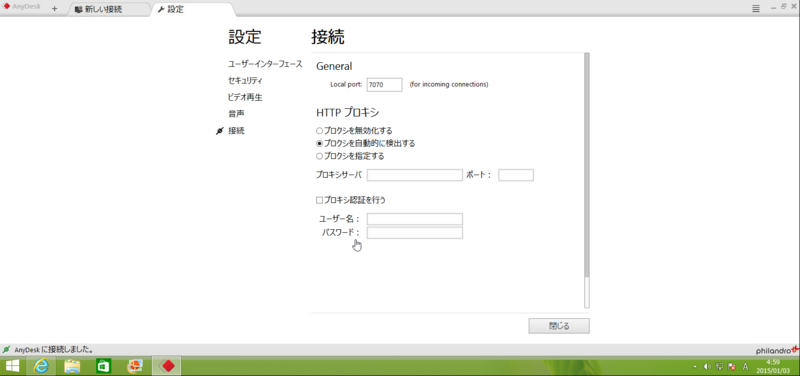
Task: Select プロクシを無効化する radio option
Action: 319,131
